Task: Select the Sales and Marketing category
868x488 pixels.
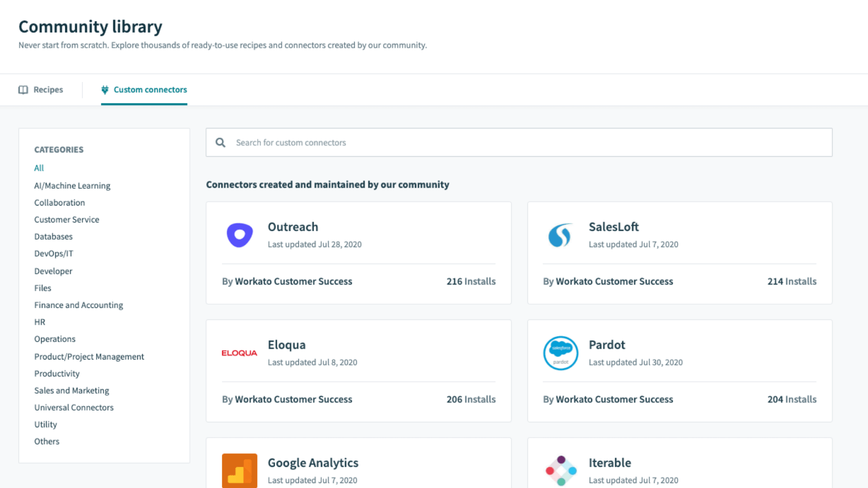Action: click(x=72, y=390)
